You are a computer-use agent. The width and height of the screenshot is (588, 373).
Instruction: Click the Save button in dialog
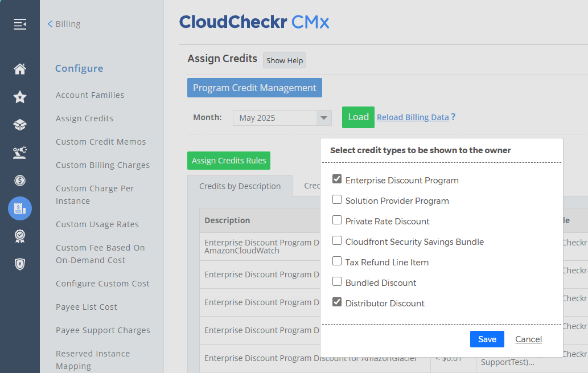pos(487,339)
